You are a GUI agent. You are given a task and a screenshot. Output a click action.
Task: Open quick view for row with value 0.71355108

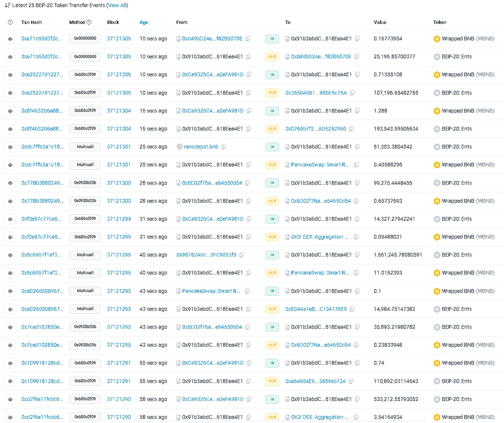click(x=10, y=75)
